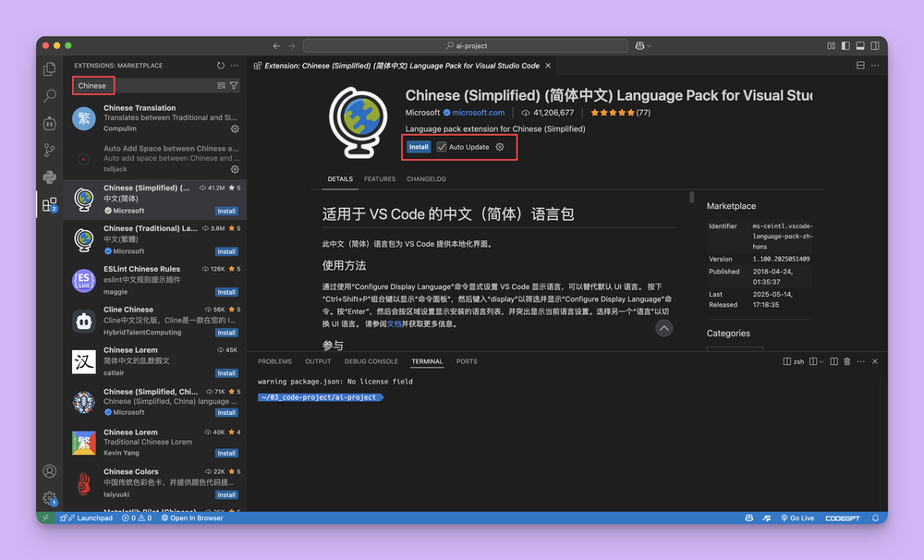Open the microsoft.com publisher link
This screenshot has width=924, height=560.
pyautogui.click(x=478, y=113)
